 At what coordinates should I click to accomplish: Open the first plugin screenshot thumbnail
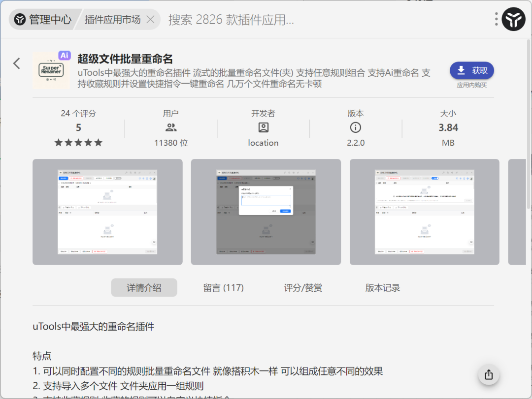[x=107, y=212]
